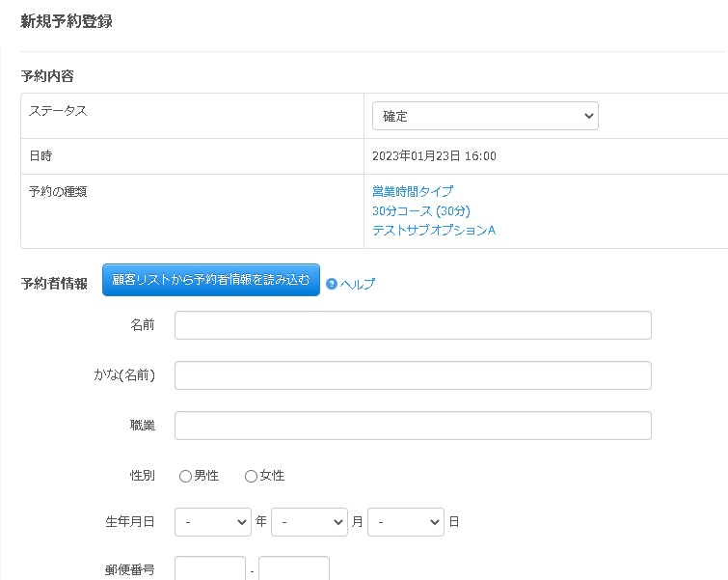This screenshot has width=728, height=580.
Task: Click the second 郵便番号 box after hyphen
Action: coord(294,569)
